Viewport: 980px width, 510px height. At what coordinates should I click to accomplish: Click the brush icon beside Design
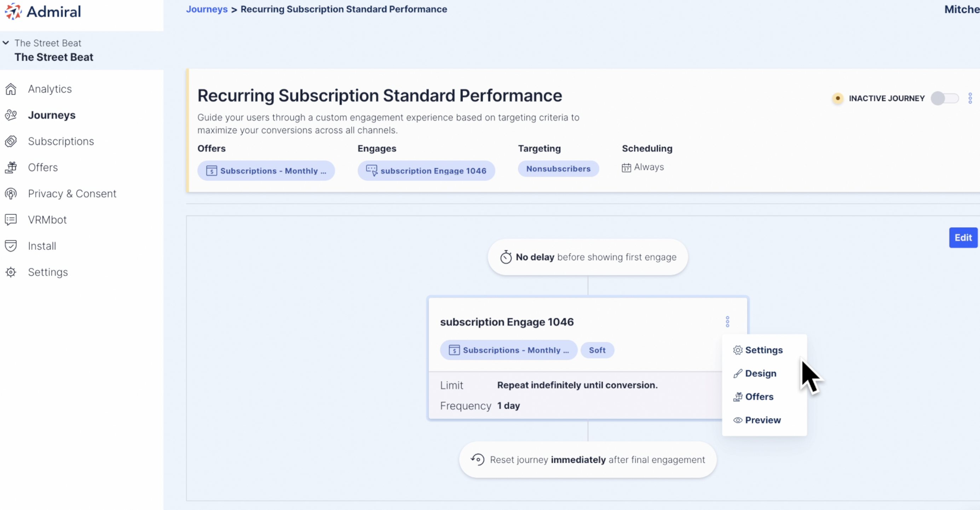(738, 373)
